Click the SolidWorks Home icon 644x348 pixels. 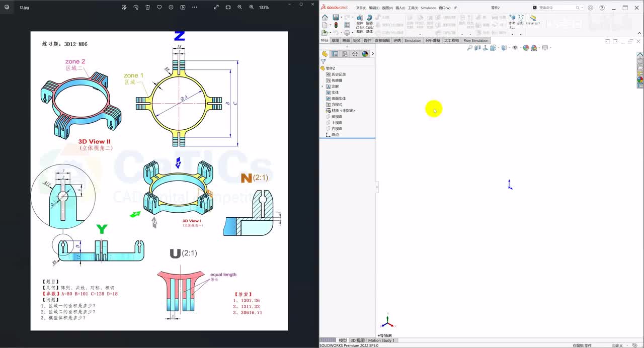325,17
